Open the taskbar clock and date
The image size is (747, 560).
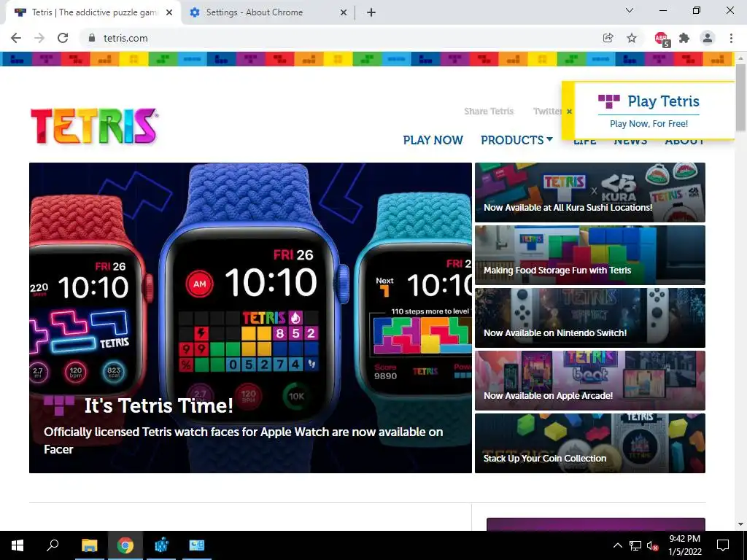tap(685, 545)
